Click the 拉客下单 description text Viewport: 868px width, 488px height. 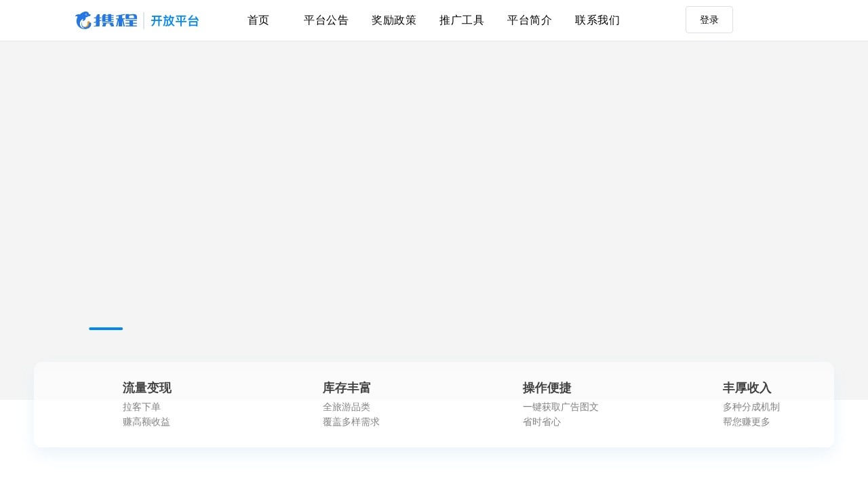coord(141,407)
